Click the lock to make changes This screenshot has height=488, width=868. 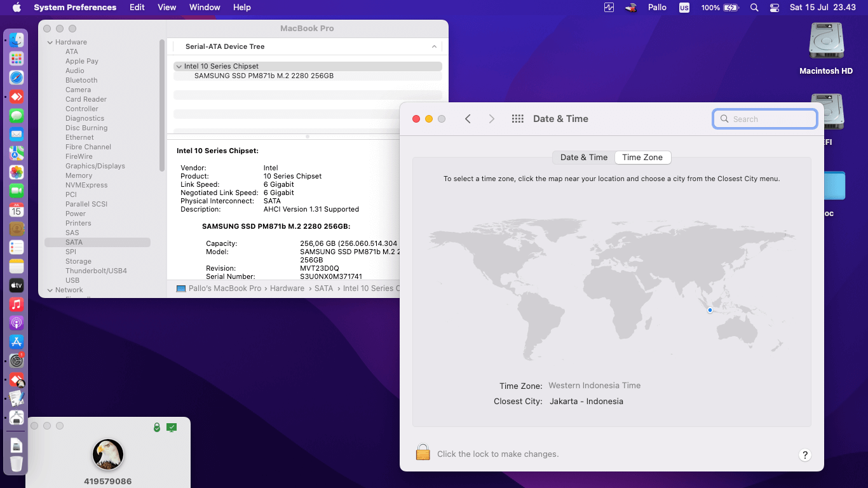[423, 452]
